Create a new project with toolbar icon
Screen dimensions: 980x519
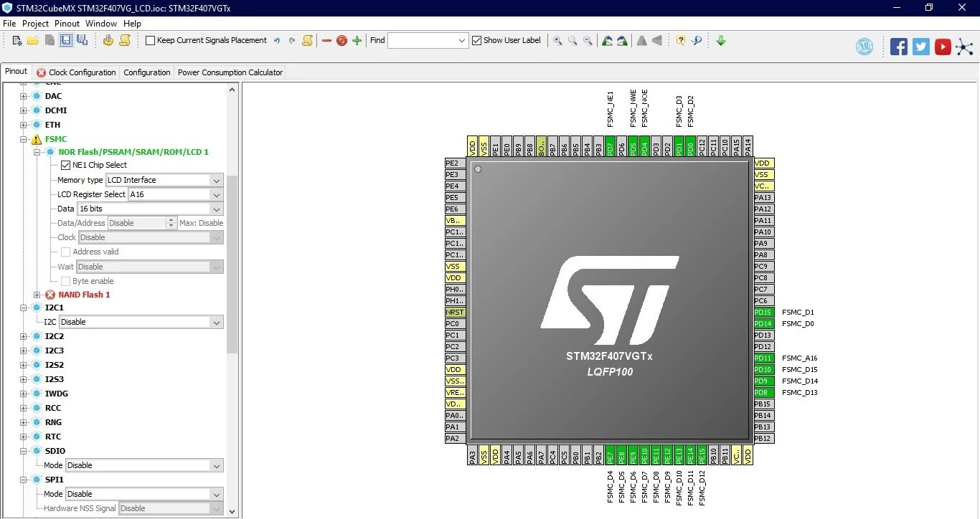pyautogui.click(x=17, y=40)
